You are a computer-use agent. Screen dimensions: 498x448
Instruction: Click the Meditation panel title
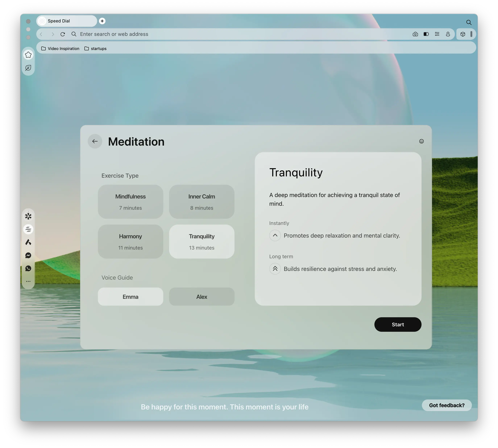136,142
